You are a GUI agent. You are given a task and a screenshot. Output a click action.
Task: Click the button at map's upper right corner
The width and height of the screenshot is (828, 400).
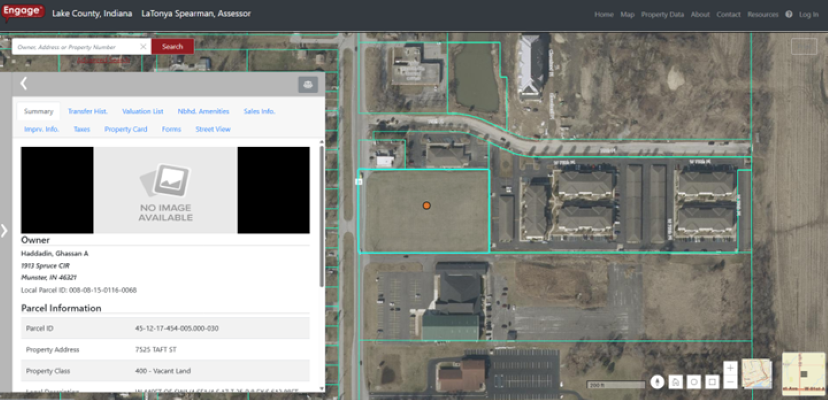click(x=804, y=46)
